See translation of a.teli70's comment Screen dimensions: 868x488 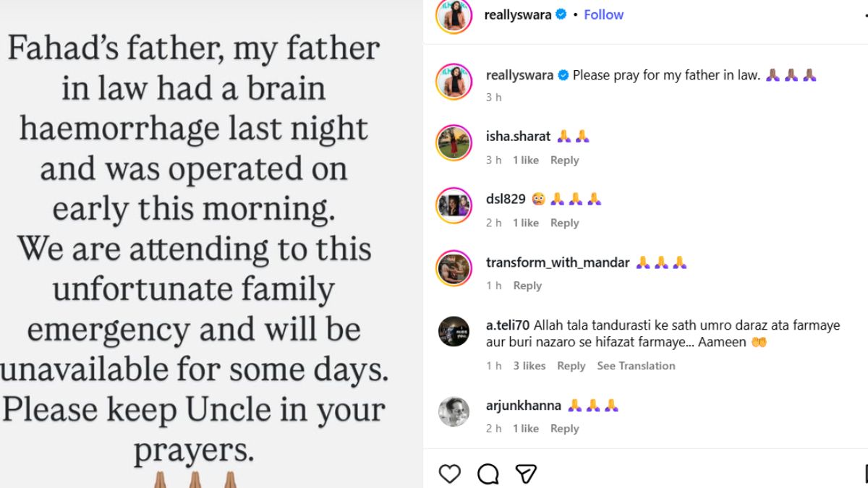point(636,366)
